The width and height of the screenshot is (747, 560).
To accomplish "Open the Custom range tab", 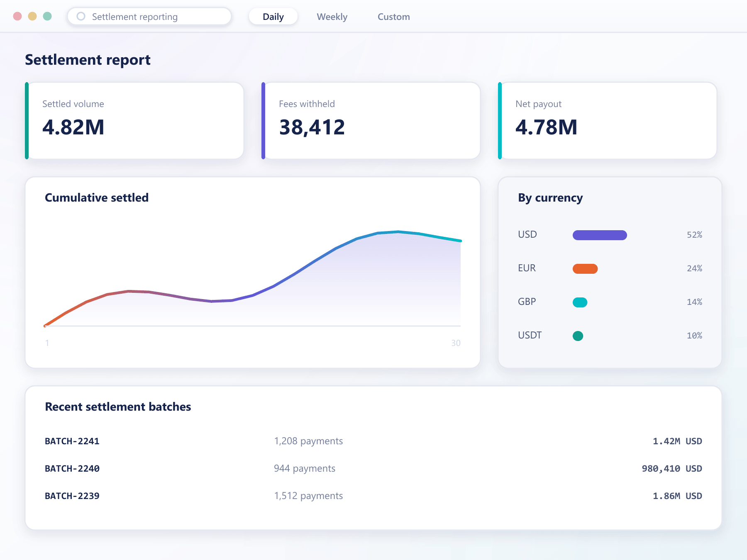I will pyautogui.click(x=393, y=17).
